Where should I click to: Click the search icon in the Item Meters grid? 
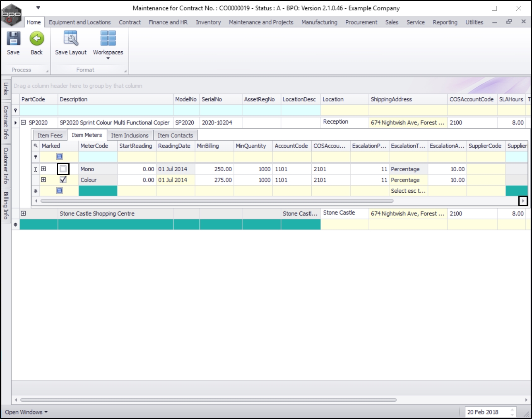36,146
